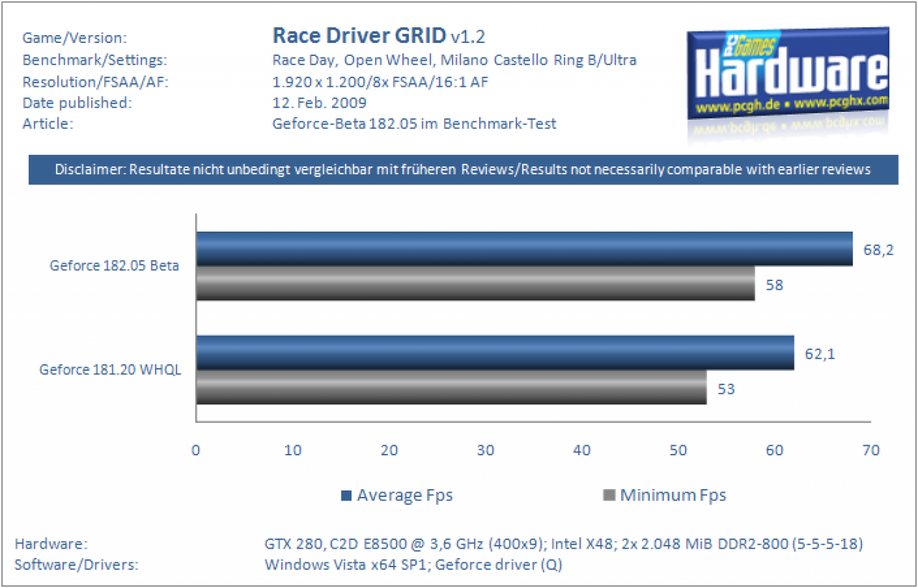The image size is (918, 588).
Task: Click the x-axis tick label "10"
Action: coord(292,450)
